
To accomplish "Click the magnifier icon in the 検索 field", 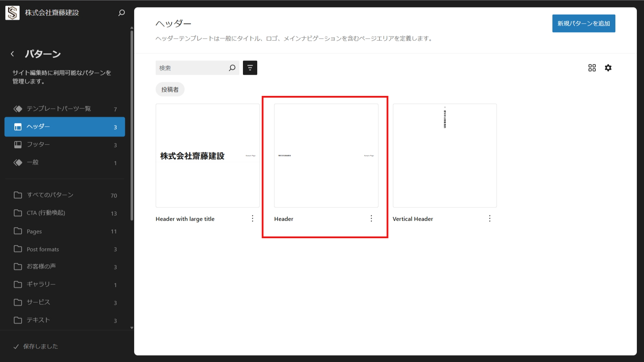I will [232, 68].
